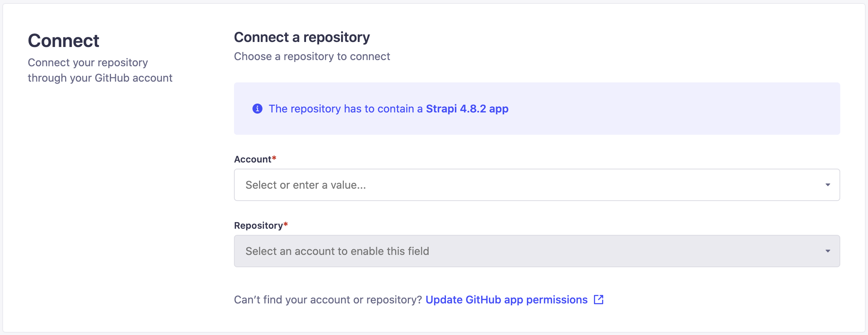The width and height of the screenshot is (868, 335).
Task: Click the circled-i icon before the Strapi notice
Action: click(257, 109)
